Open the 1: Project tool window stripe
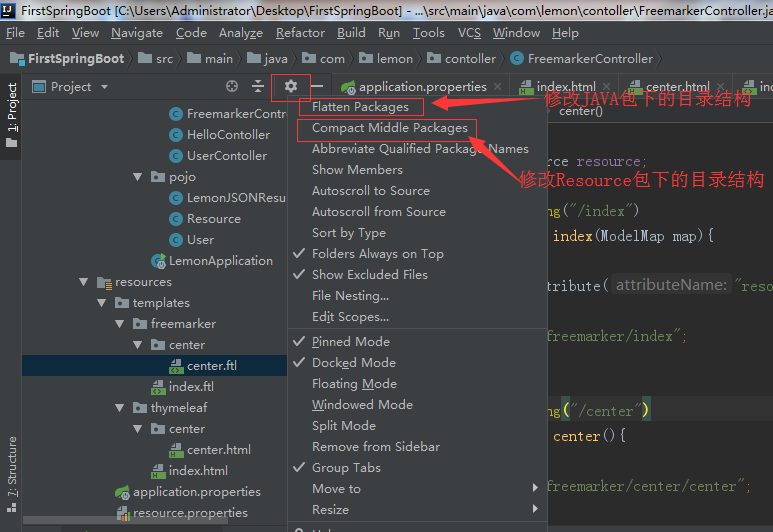 point(11,116)
